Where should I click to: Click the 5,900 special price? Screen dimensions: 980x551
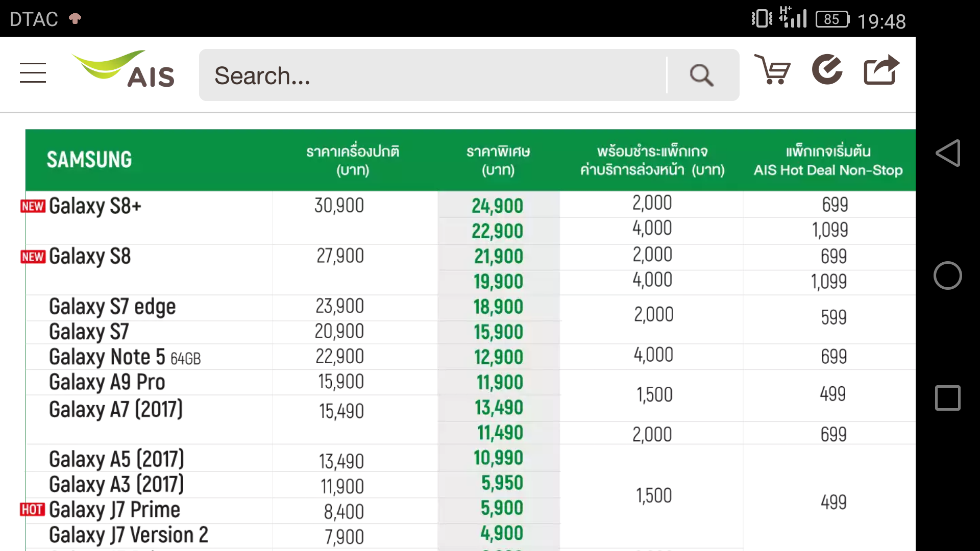[x=502, y=508]
